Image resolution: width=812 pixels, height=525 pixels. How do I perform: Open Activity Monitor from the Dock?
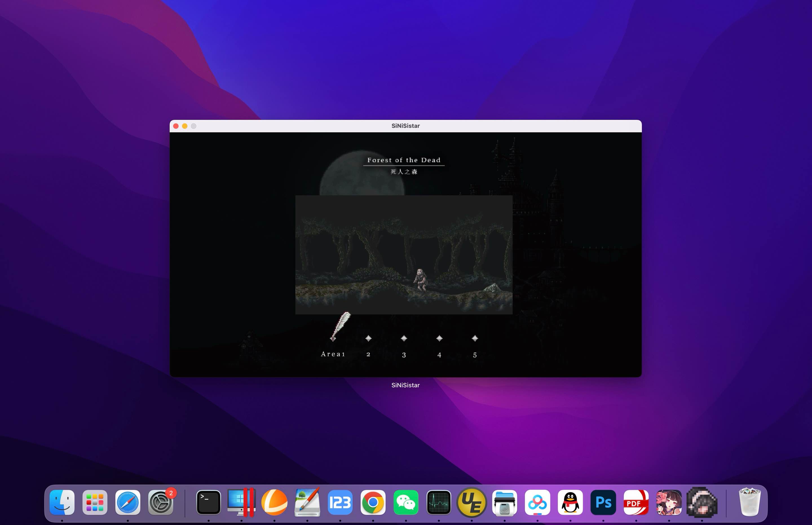(x=439, y=502)
